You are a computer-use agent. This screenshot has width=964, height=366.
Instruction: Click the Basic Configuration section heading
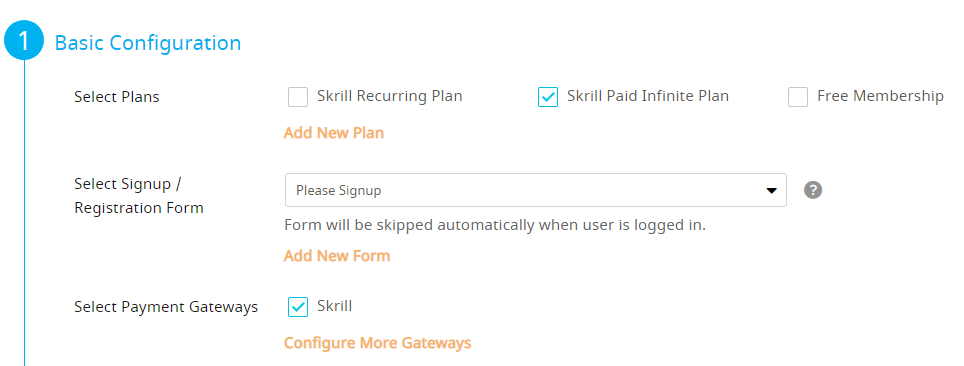click(148, 42)
